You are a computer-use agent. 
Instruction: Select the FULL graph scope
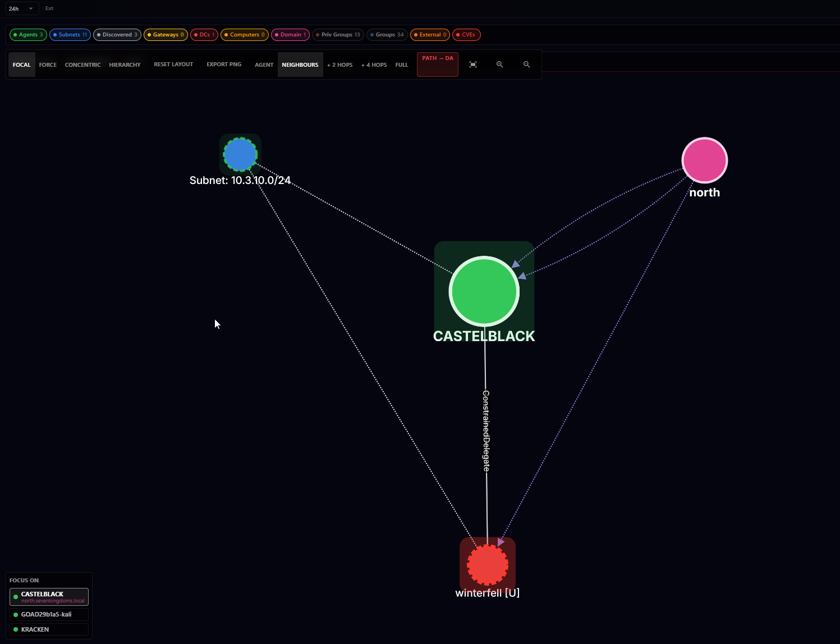402,65
